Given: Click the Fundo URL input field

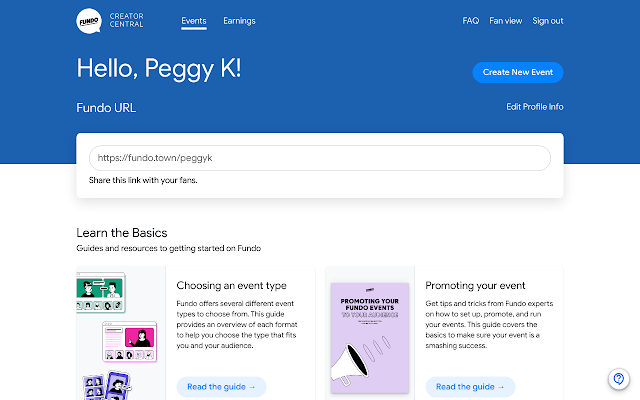Looking at the screenshot, I should tap(320, 158).
